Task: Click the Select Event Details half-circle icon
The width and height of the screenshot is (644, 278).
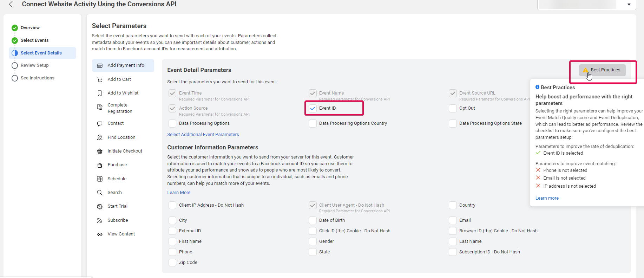Action: 15,53
